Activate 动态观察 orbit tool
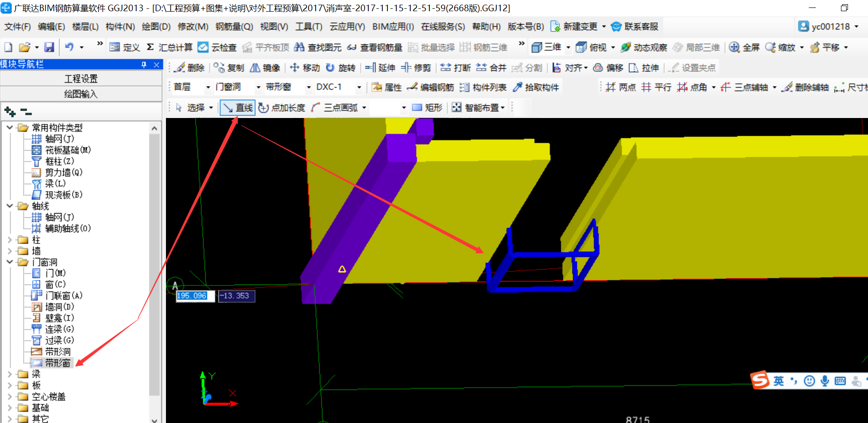868x423 pixels. 644,47
